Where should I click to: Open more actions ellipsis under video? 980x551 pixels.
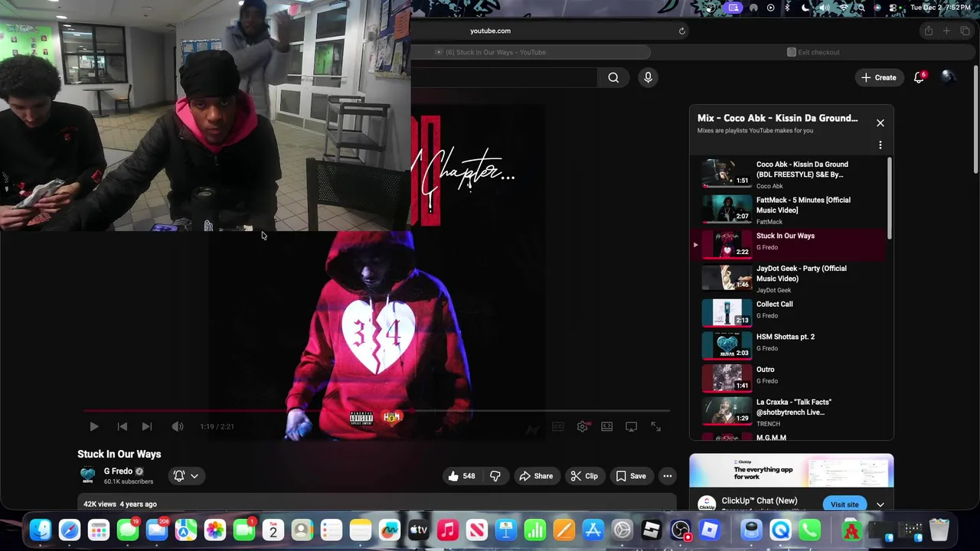point(668,476)
